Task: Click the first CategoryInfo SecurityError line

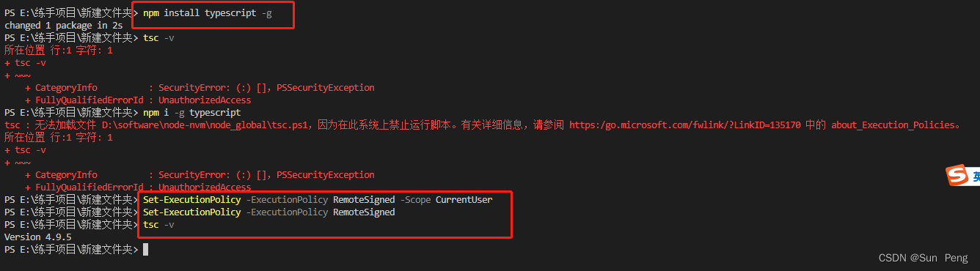Action: [x=200, y=88]
